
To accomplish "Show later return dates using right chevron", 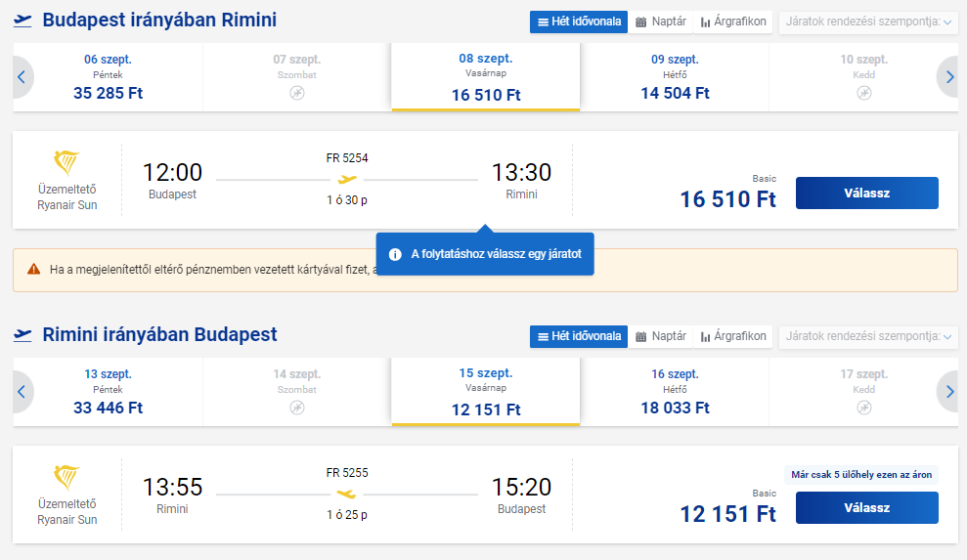I will click(x=948, y=392).
